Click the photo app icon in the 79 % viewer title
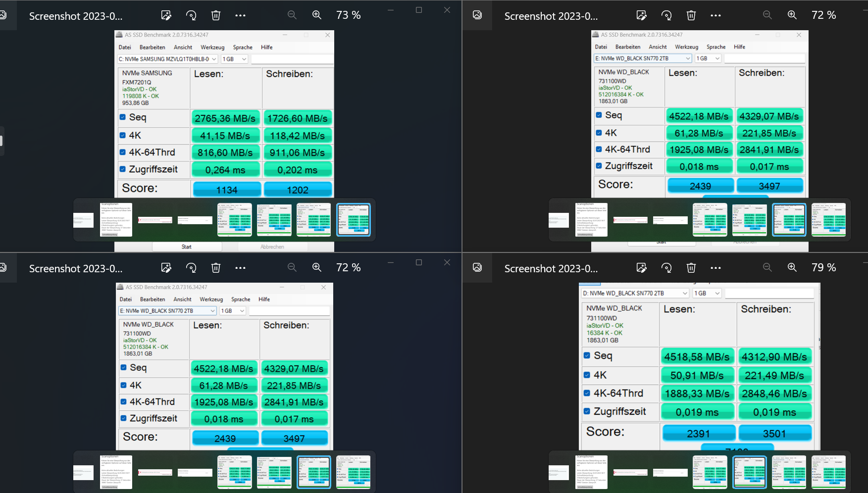The image size is (868, 493). (477, 267)
